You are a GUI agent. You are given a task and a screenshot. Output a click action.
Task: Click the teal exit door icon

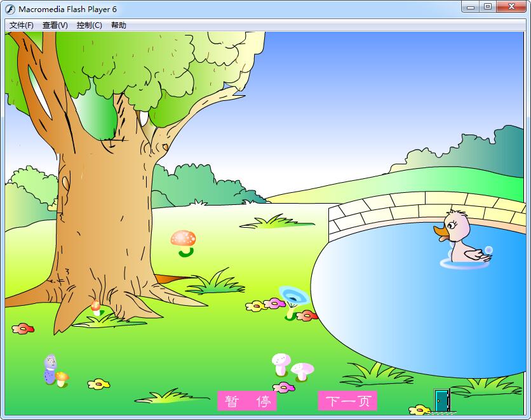(x=441, y=400)
